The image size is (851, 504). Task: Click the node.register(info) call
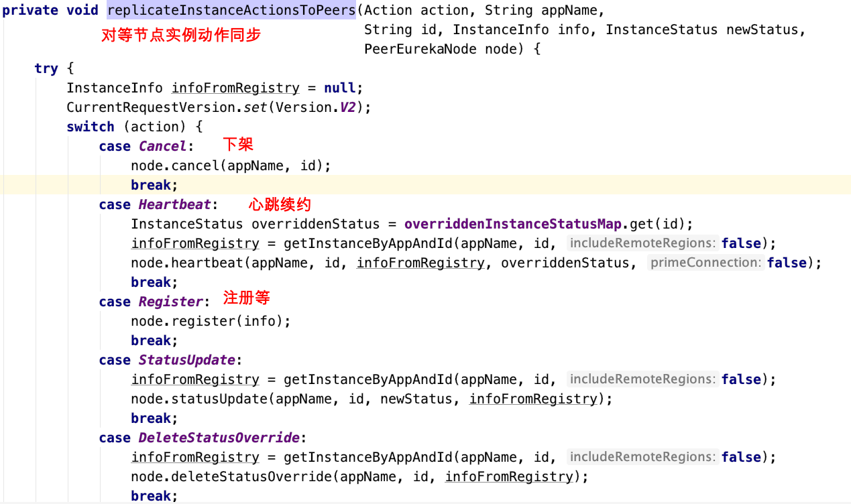[211, 321]
